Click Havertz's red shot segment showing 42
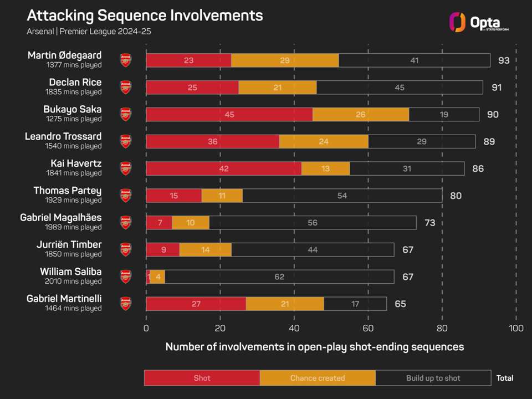The width and height of the screenshot is (532, 399). [x=223, y=168]
